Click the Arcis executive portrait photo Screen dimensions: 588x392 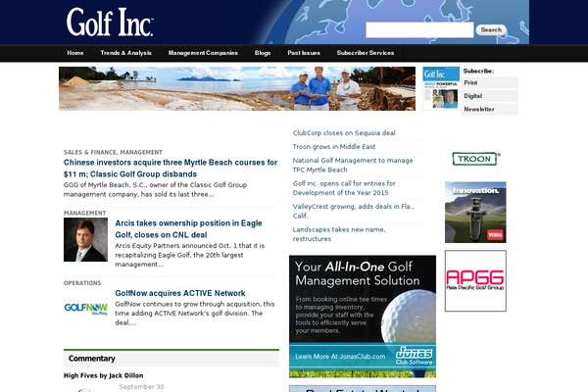[x=85, y=240]
